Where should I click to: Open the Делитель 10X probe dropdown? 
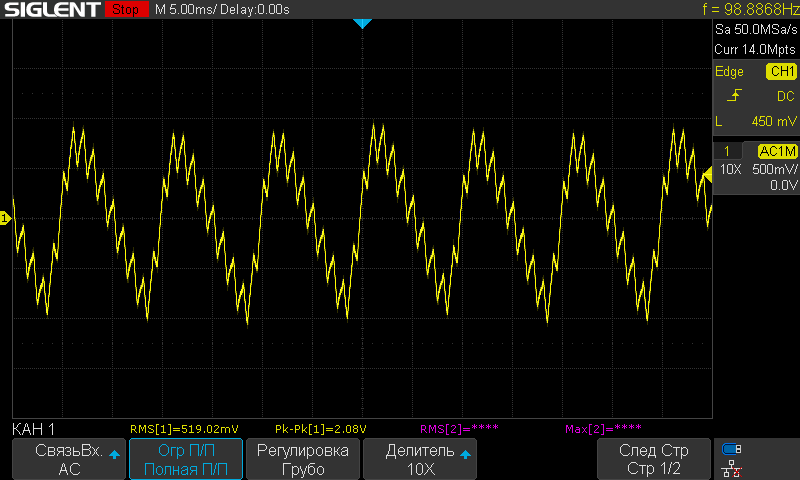pyautogui.click(x=420, y=459)
